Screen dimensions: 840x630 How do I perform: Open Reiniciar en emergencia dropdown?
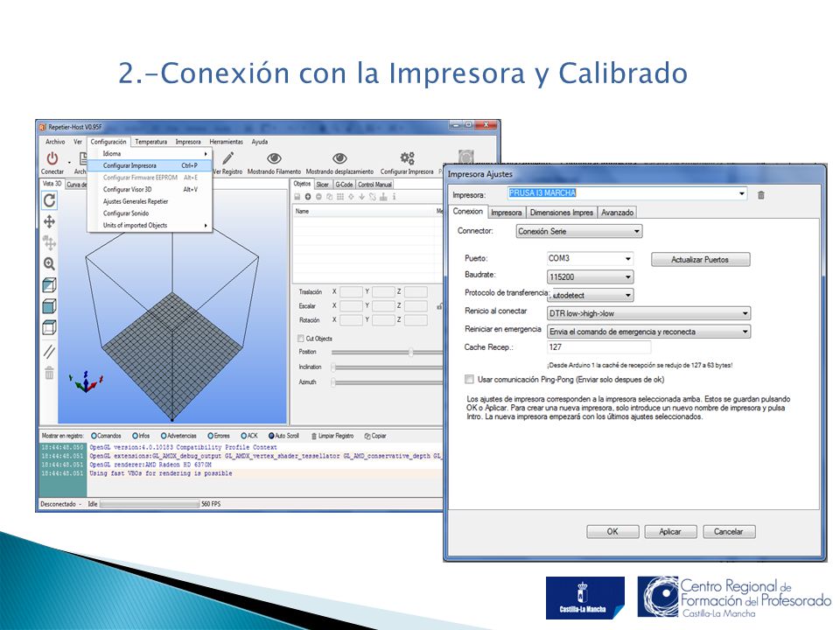pos(648,332)
